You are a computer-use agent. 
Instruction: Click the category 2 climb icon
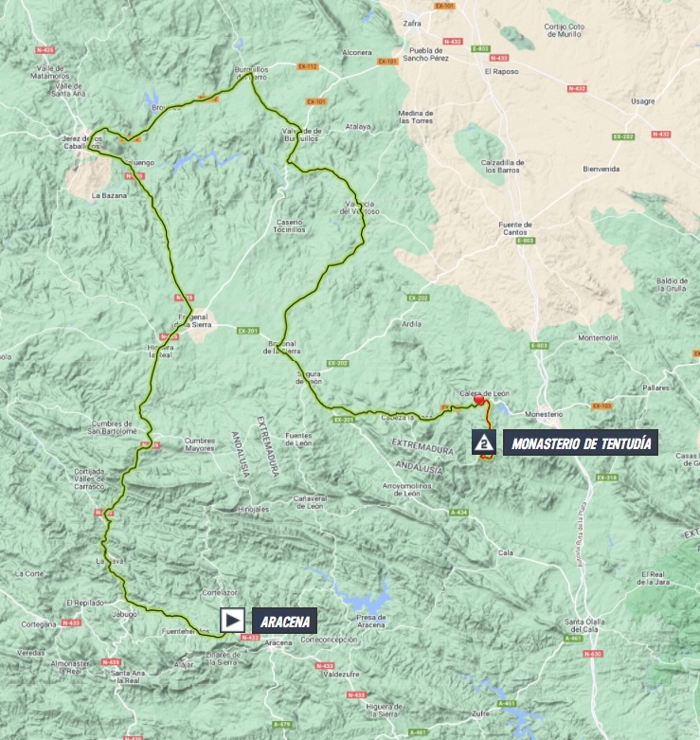[483, 442]
